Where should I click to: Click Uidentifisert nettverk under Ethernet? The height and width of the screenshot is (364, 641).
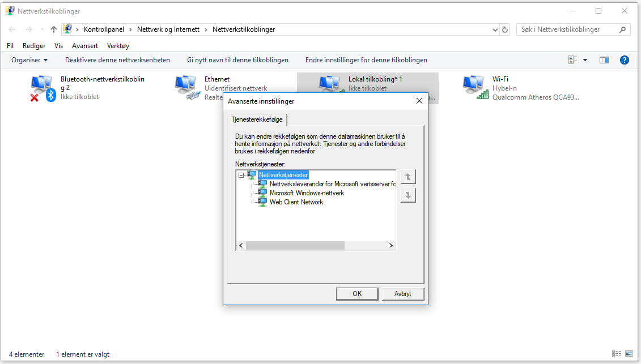[x=235, y=88]
